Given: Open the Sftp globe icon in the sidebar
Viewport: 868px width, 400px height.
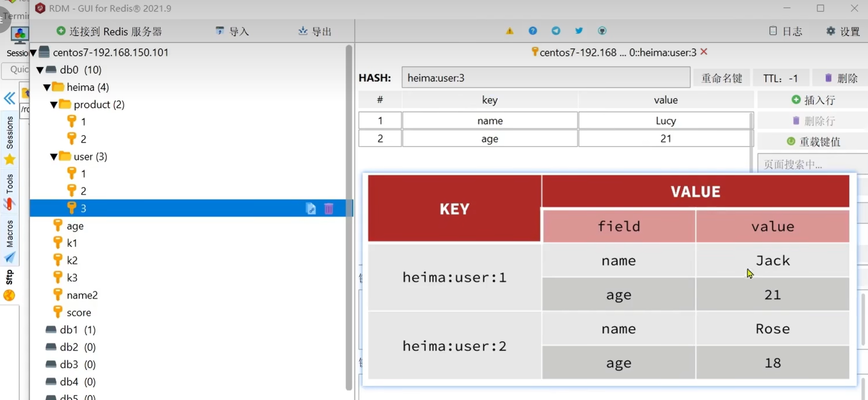Looking at the screenshot, I should [9, 296].
